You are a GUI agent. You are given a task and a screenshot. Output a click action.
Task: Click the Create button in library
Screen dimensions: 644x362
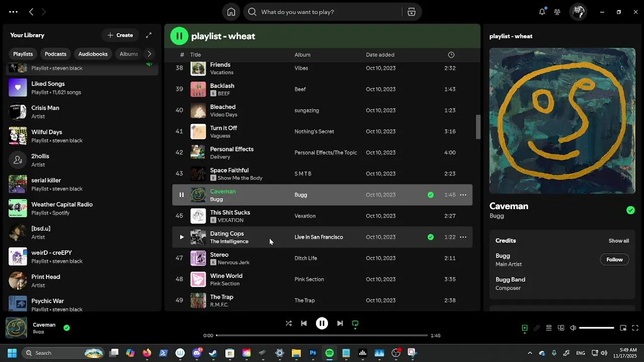[120, 35]
